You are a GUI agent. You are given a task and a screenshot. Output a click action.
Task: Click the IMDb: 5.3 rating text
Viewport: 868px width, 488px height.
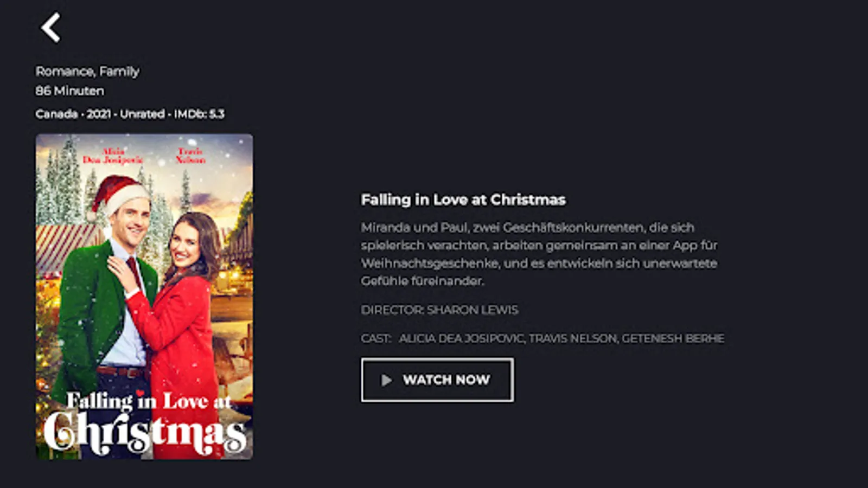pos(199,114)
